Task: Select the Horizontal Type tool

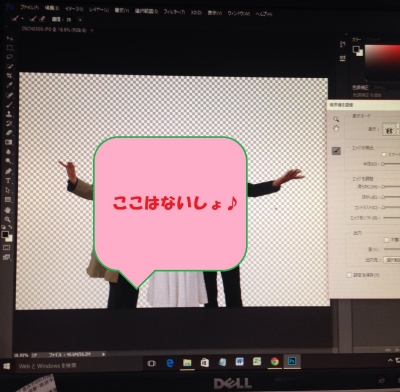Action: point(9,181)
